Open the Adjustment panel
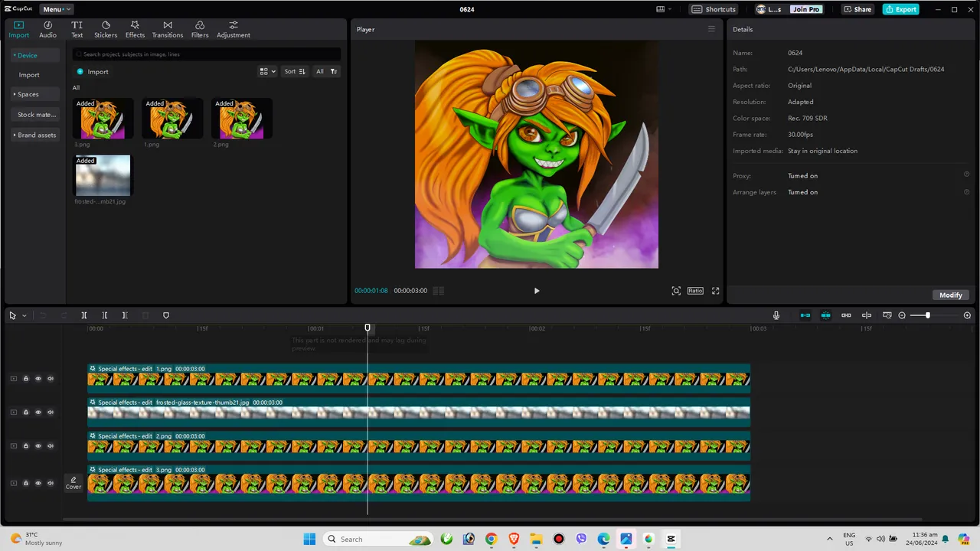Image resolution: width=980 pixels, height=551 pixels. pyautogui.click(x=234, y=29)
